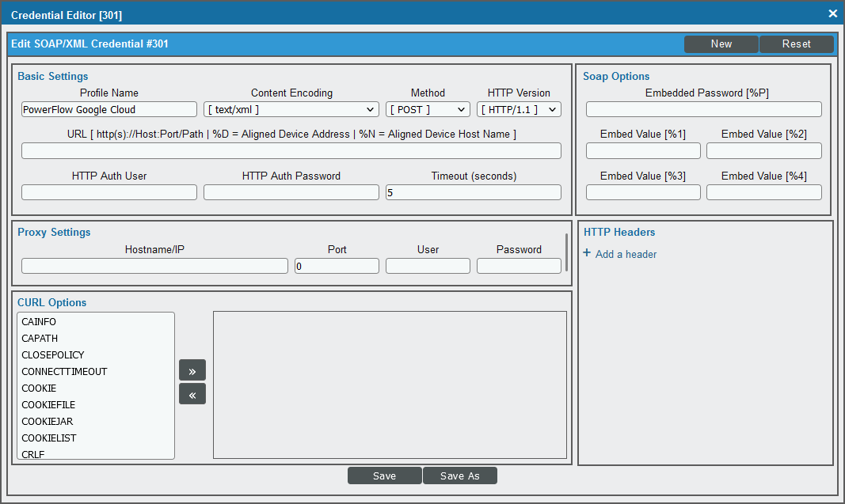
Task: Open the Content Encoding dropdown
Action: 291,109
